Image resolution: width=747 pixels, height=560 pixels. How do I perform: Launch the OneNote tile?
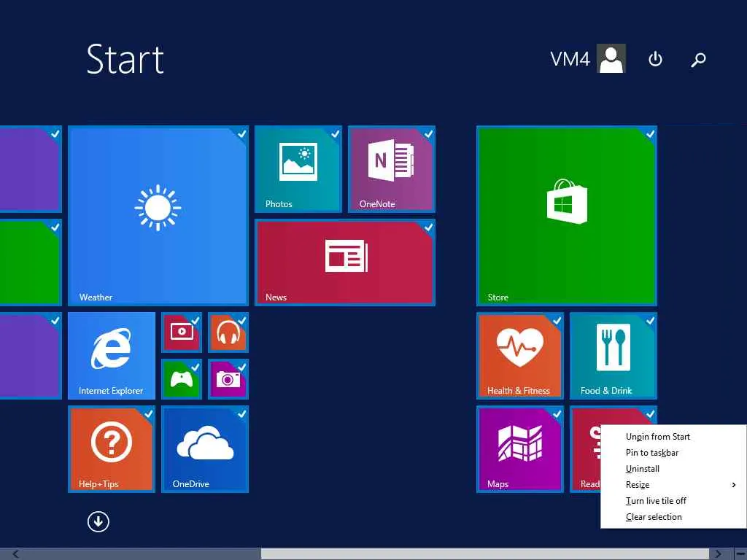391,169
